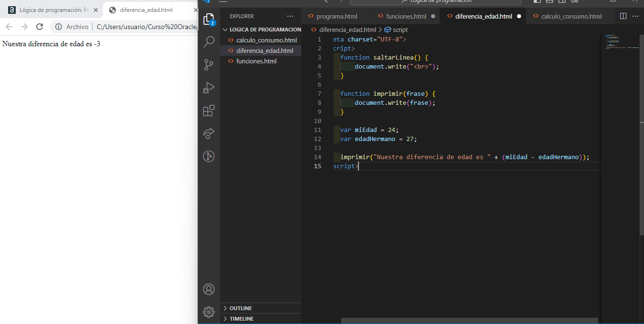The height and width of the screenshot is (324, 644).
Task: Place cursor on 'var edadHermano = 27;' line
Action: click(378, 139)
